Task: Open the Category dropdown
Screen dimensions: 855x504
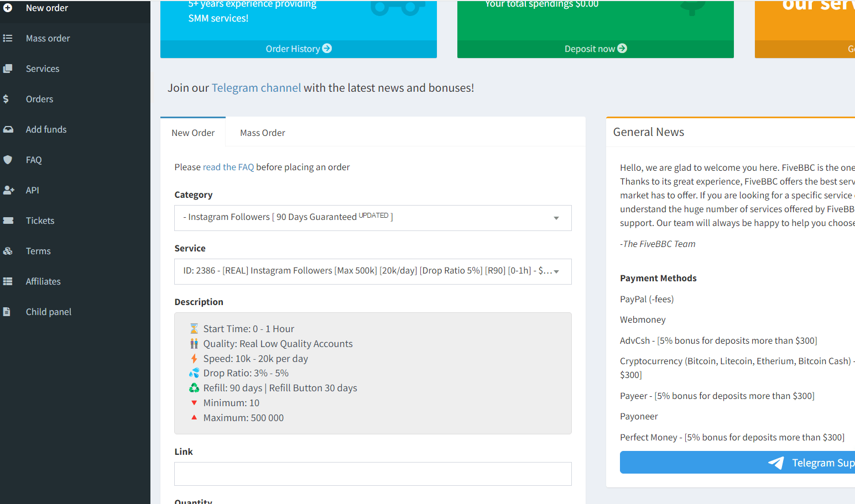Action: [x=372, y=218]
